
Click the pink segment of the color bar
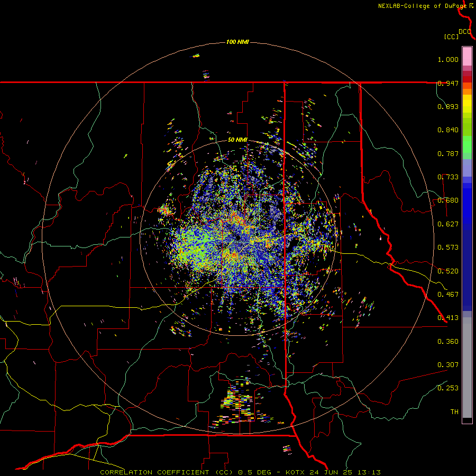click(467, 57)
